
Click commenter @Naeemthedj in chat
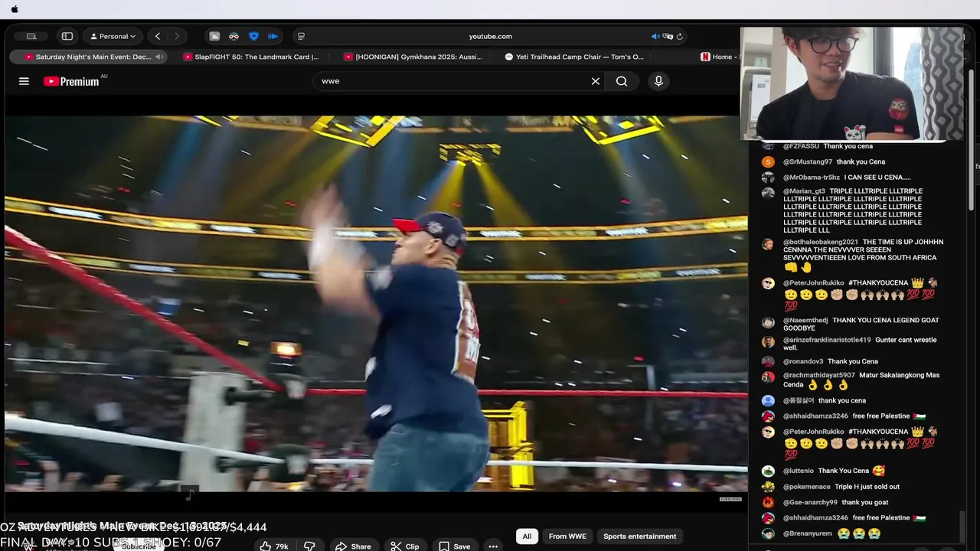tap(805, 321)
